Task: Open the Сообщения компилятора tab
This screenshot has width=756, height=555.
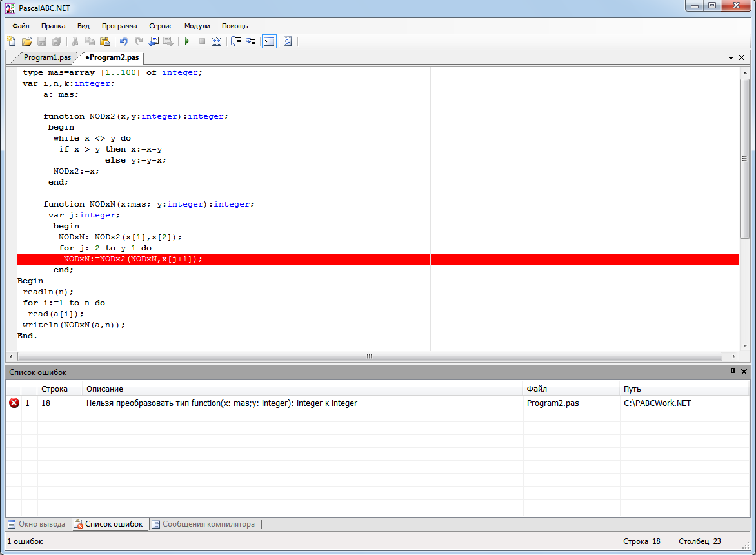Action: coord(208,524)
